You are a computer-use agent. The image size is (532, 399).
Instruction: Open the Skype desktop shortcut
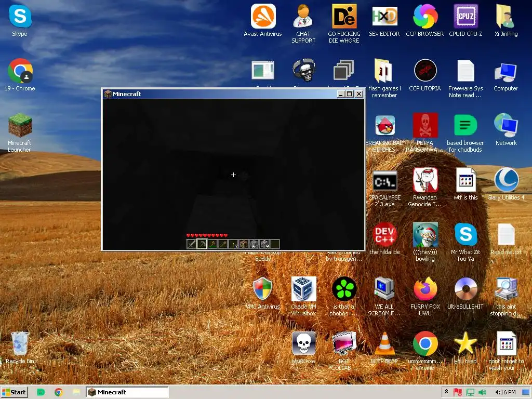click(x=20, y=20)
